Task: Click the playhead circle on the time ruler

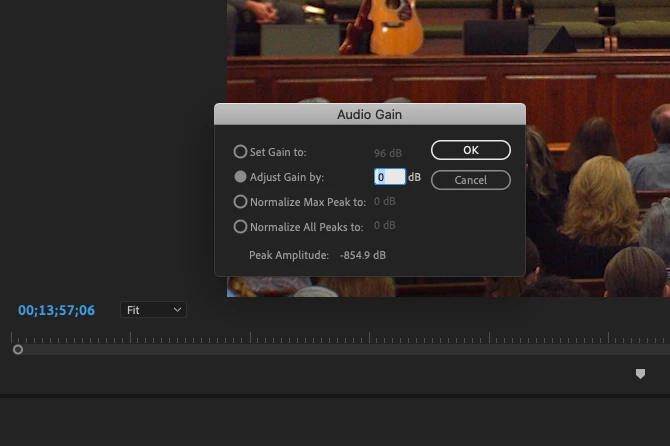Action: 18,349
